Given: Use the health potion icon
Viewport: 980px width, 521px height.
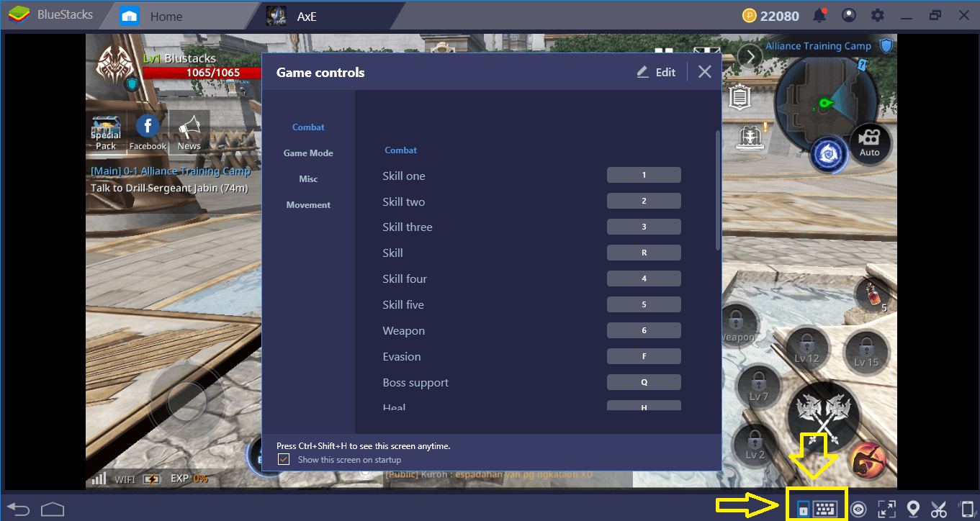Looking at the screenshot, I should click(872, 294).
